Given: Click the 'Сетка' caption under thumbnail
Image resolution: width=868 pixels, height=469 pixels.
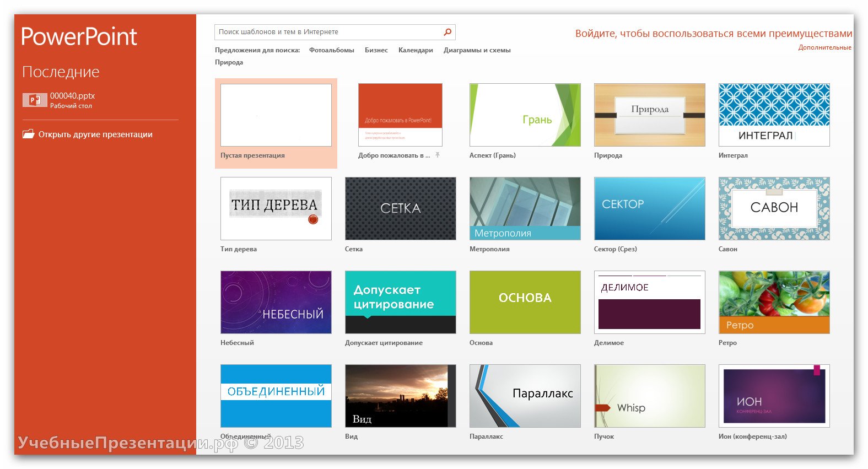Looking at the screenshot, I should (354, 249).
